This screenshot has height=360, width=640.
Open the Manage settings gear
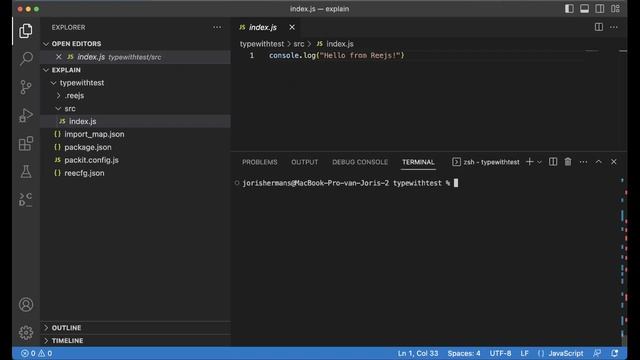26,333
